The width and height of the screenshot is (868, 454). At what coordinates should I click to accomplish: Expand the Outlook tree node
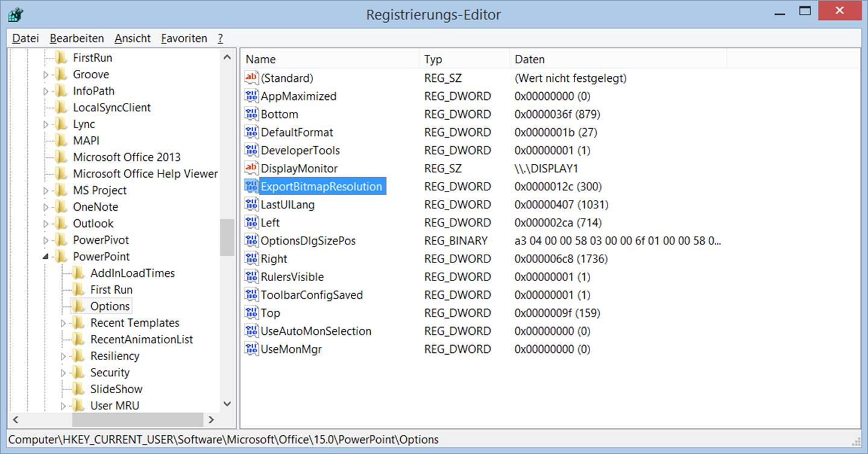tap(46, 223)
